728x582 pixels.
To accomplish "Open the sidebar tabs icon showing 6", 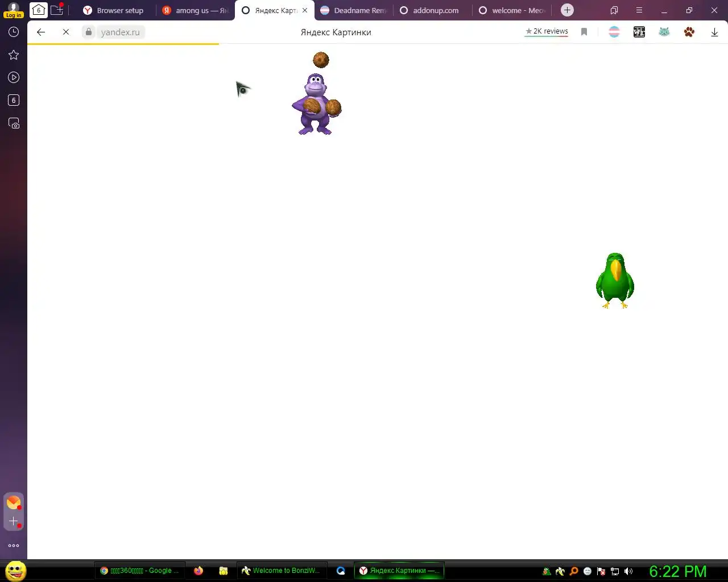I will (x=14, y=100).
